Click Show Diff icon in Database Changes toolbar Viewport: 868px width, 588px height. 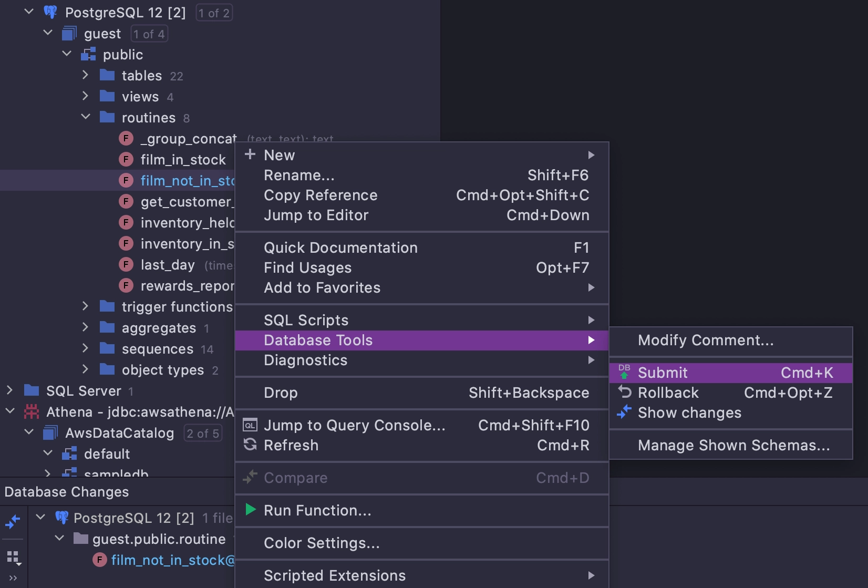coord(13,521)
